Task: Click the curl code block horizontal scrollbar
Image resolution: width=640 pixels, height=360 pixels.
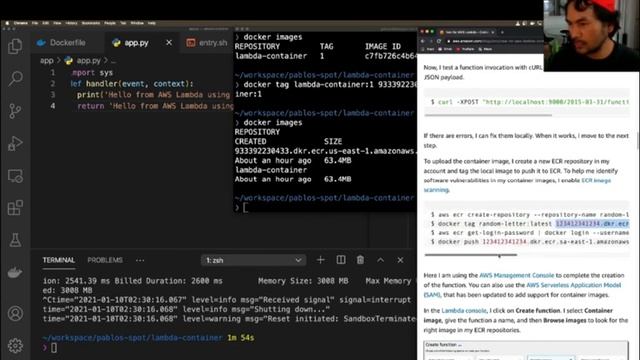Action: (x=488, y=116)
